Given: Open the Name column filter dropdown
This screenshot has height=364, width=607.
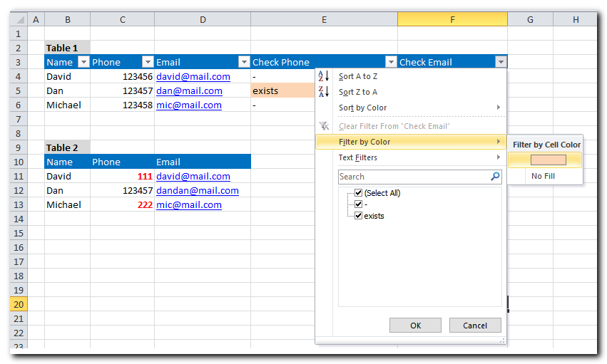Looking at the screenshot, I should click(83, 62).
